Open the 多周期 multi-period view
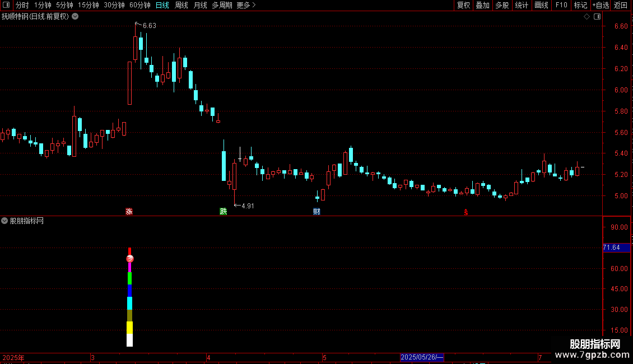 click(x=222, y=5)
